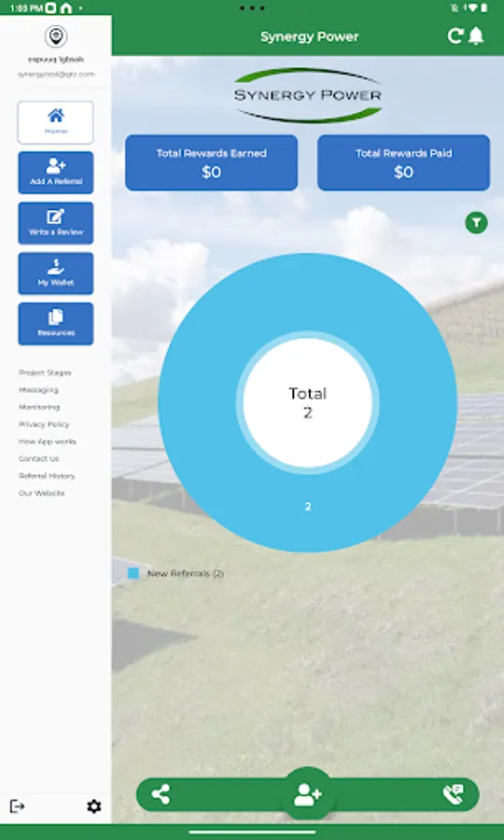Open Messaging link
The height and width of the screenshot is (840, 504).
point(38,389)
